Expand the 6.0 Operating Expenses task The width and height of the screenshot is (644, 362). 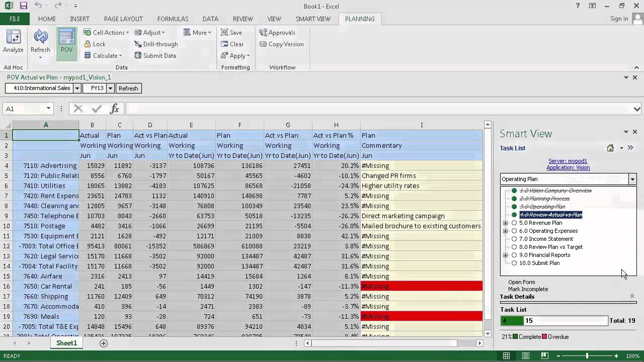(x=505, y=231)
